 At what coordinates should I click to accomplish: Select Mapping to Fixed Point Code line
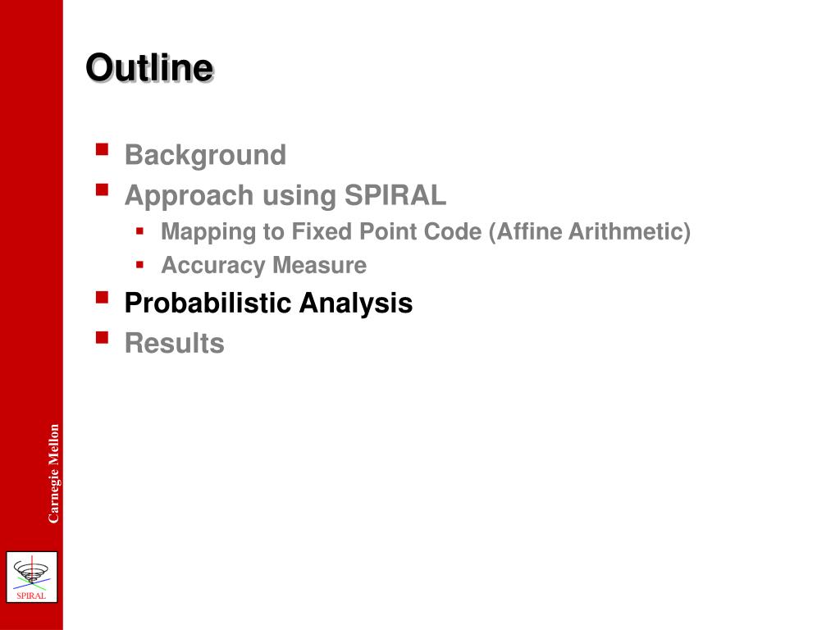click(426, 232)
